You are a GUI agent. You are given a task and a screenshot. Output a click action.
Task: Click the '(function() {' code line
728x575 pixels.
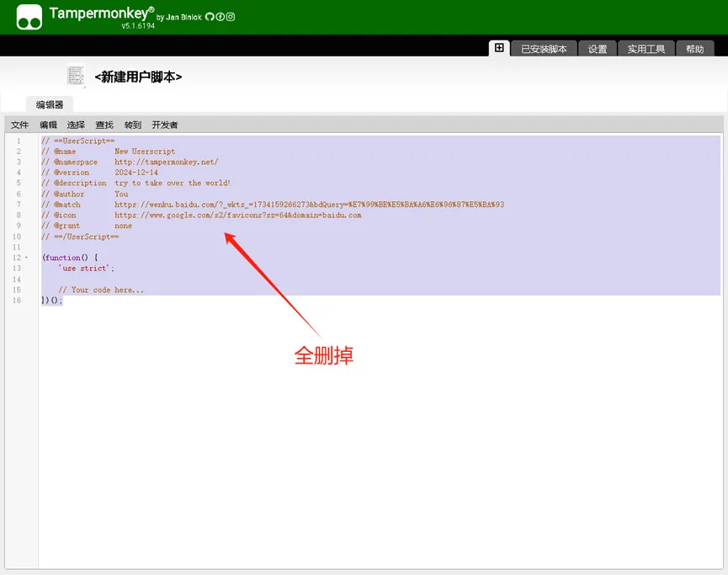[x=70, y=258]
